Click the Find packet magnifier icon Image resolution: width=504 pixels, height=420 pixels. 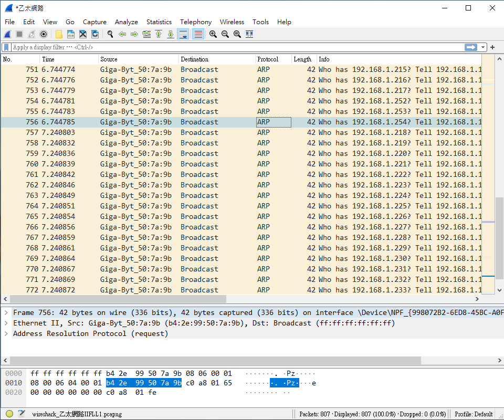pos(110,34)
